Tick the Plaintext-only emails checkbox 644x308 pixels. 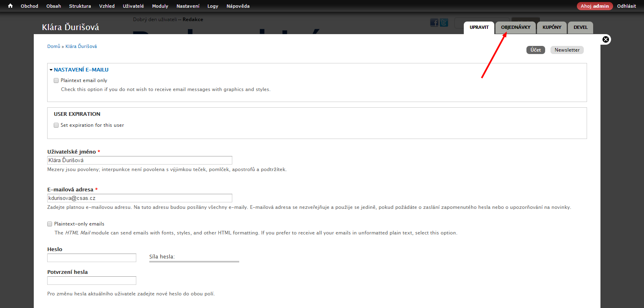click(x=50, y=224)
